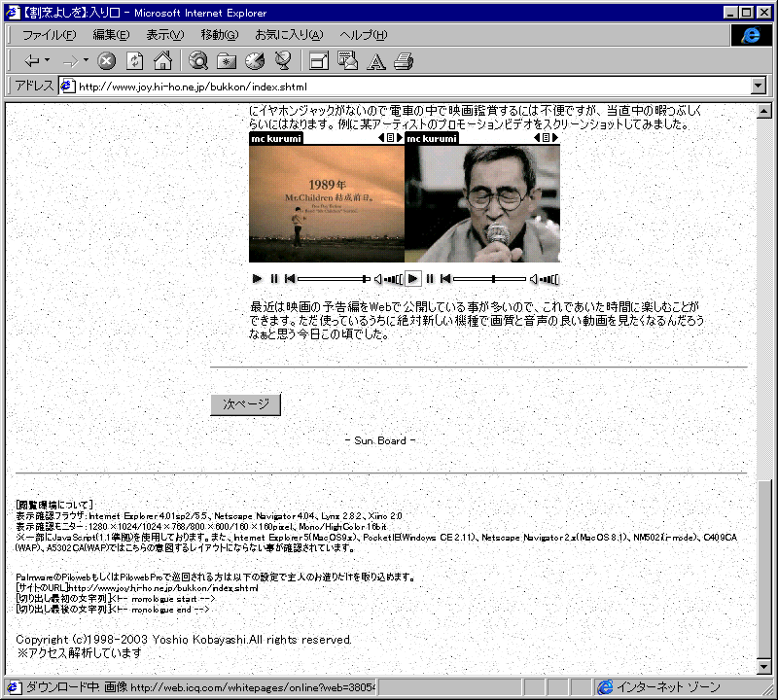This screenshot has width=778, height=700.
Task: Open the Back button history dropdown arrow
Action: (x=47, y=60)
